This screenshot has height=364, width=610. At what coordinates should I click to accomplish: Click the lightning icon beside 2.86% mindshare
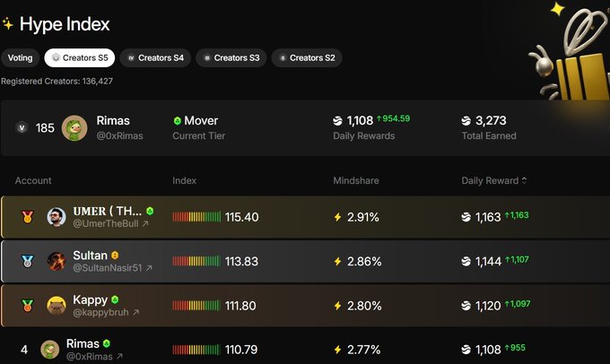pyautogui.click(x=337, y=261)
